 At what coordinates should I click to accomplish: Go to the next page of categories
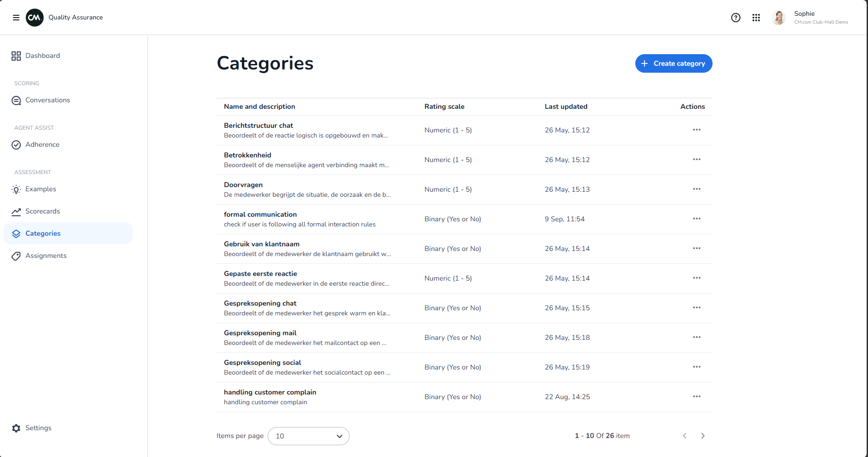tap(703, 436)
